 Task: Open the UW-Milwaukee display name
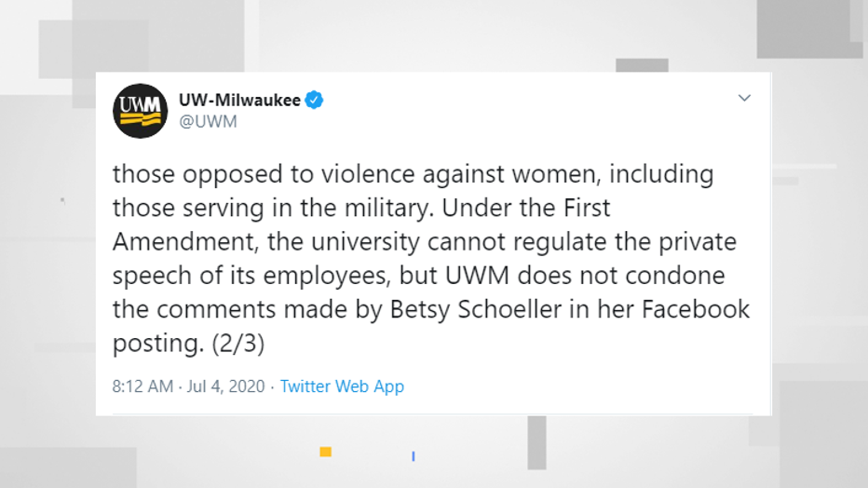click(x=239, y=101)
